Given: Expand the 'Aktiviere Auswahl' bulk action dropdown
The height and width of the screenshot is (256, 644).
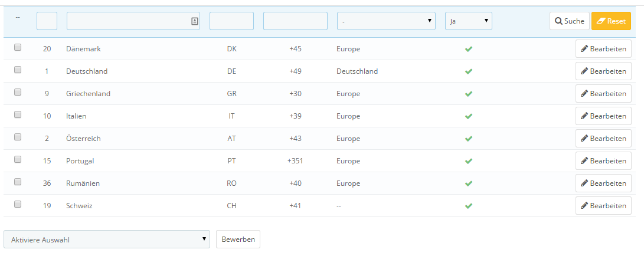Looking at the screenshot, I should (x=107, y=239).
